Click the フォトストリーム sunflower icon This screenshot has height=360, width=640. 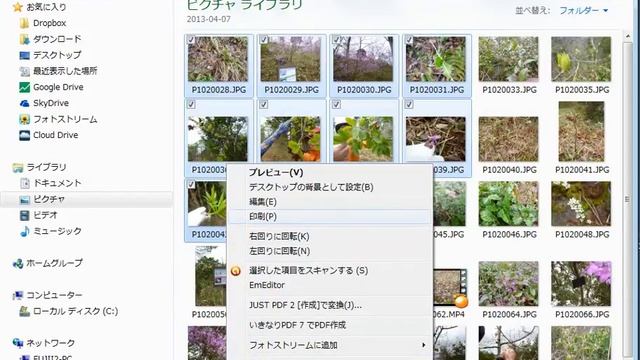tap(24, 119)
